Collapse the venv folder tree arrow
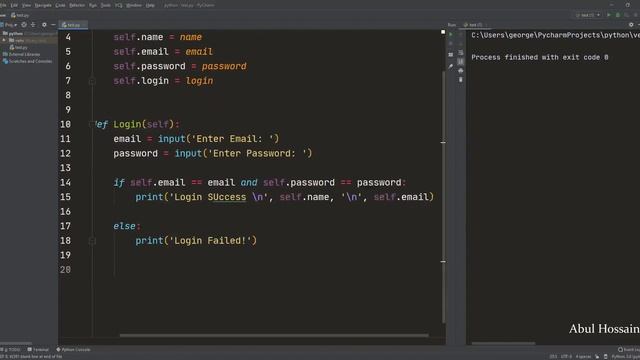Screen dimensions: 640x360 pos(4,40)
